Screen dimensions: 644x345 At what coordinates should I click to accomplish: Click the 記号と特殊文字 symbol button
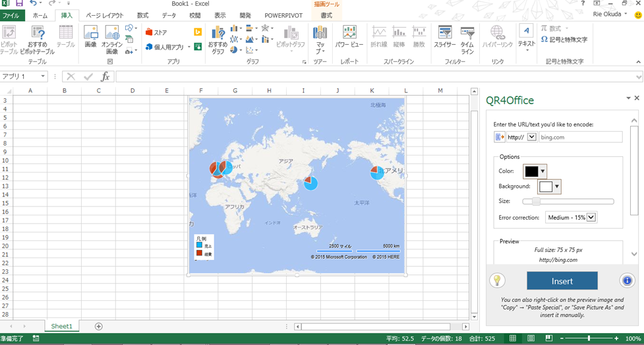coord(564,40)
